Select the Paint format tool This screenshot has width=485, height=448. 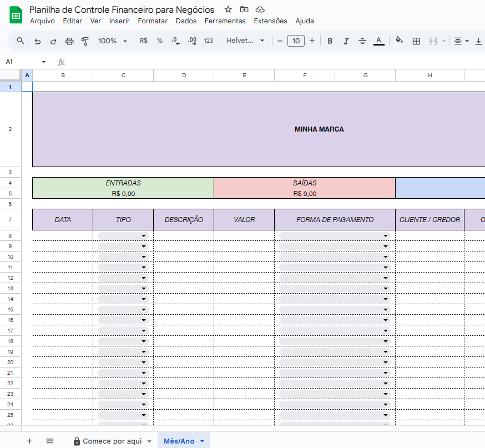tap(84, 41)
